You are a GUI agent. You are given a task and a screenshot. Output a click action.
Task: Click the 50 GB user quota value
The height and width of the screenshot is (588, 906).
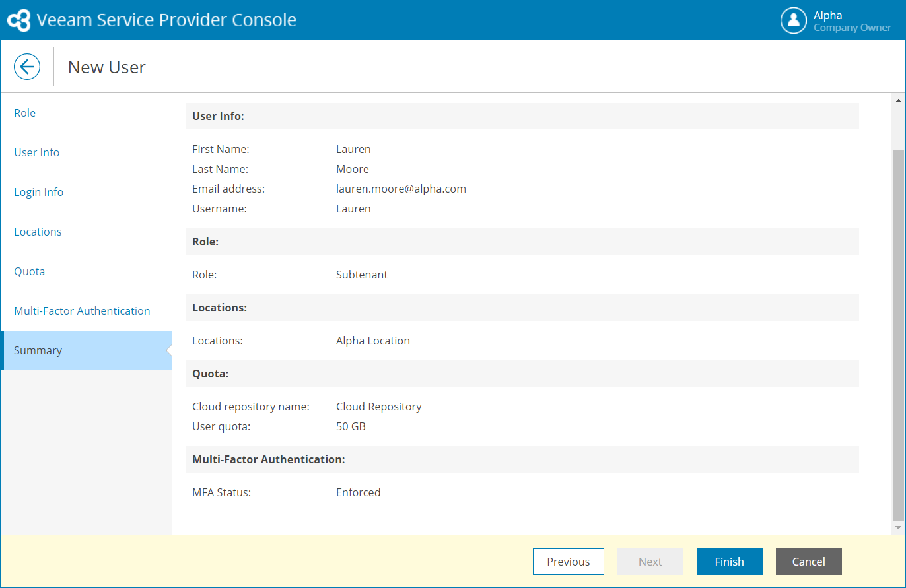click(351, 426)
